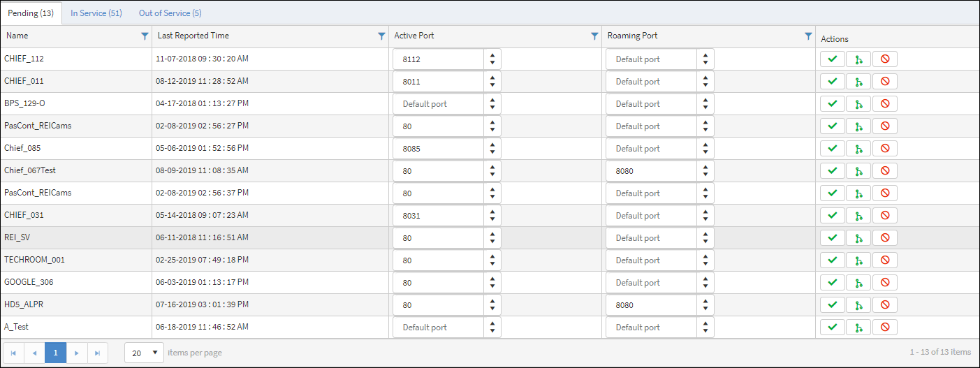Viewport: 980px width, 368px height.
Task: Click green checkmark accept icon for CHIEF_112
Action: pos(832,59)
